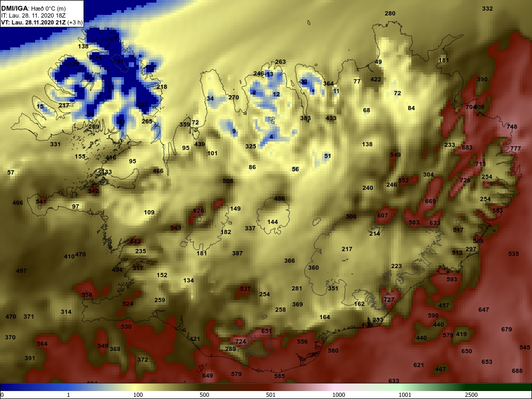Select the initial time line 'IT: Lau. 28. 11. 2020 18Z'

(32, 15)
